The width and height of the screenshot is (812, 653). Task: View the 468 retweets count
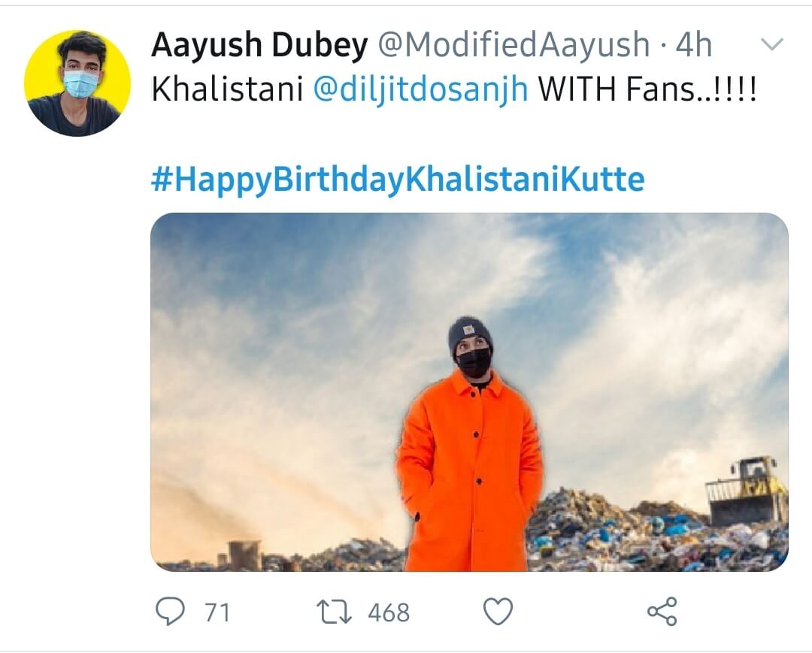pyautogui.click(x=389, y=612)
